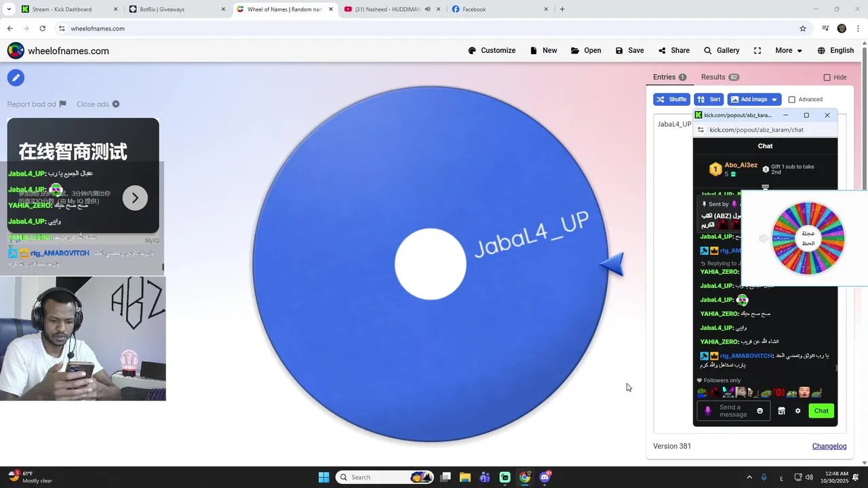Open a new browser tab
This screenshot has width=868, height=488.
(x=562, y=9)
